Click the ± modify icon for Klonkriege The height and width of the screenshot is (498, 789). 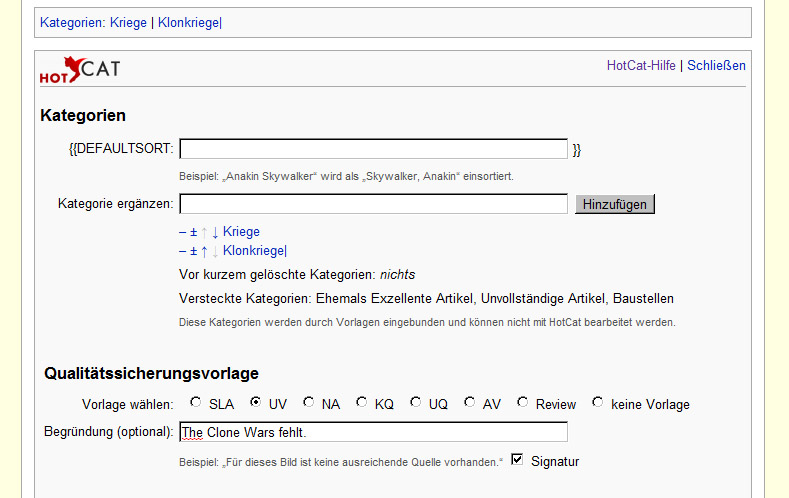click(193, 251)
